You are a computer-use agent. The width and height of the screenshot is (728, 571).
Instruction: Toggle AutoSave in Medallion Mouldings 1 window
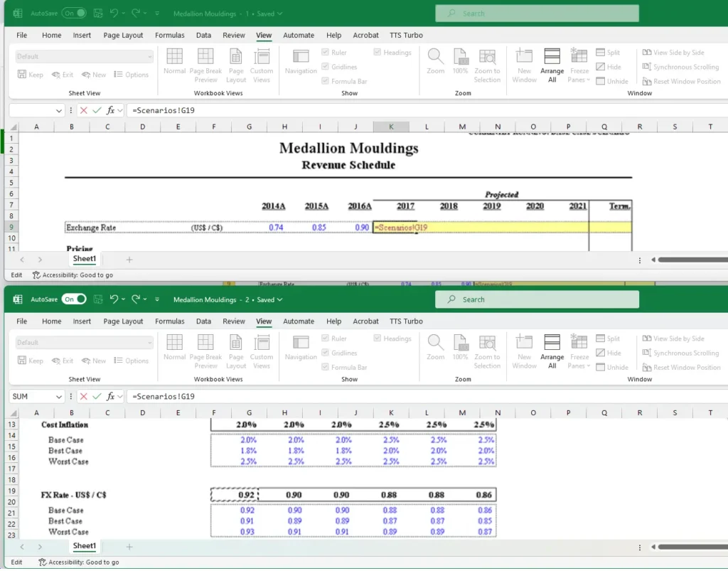(x=74, y=14)
